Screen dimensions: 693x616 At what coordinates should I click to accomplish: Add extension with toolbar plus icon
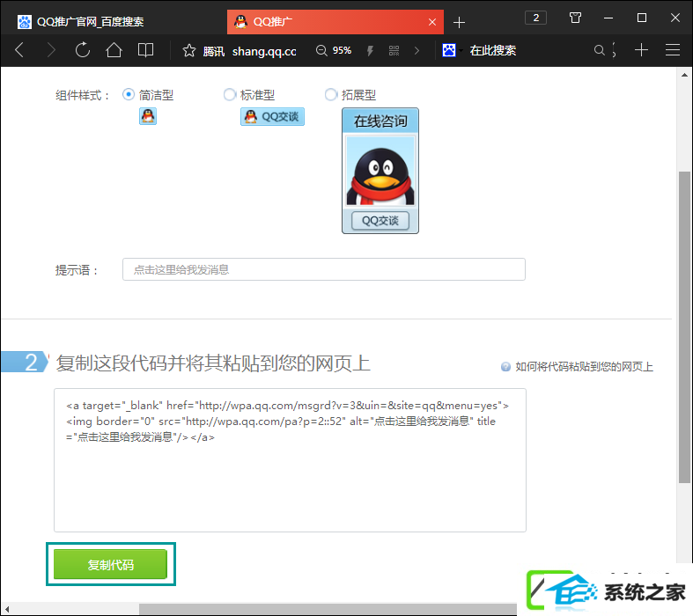coord(641,50)
